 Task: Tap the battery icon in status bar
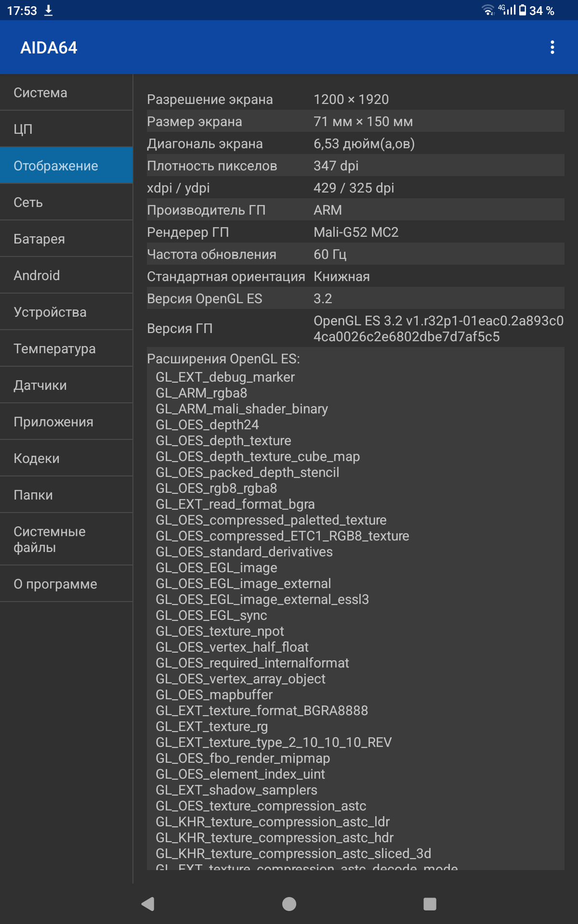point(523,10)
